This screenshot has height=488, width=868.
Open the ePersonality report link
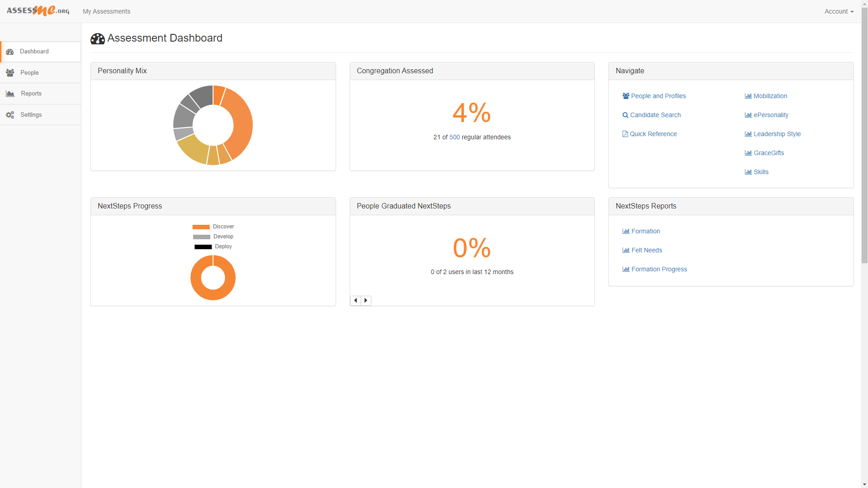(771, 115)
